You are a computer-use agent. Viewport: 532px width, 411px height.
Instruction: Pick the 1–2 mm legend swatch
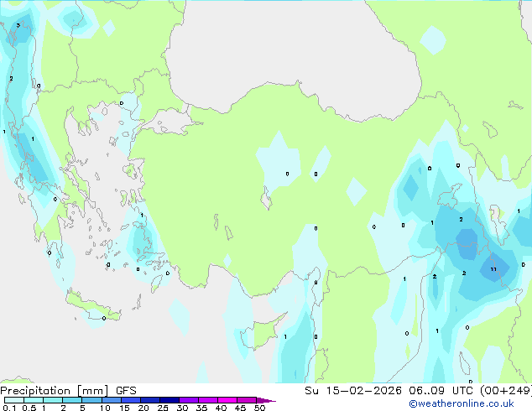(x=53, y=400)
